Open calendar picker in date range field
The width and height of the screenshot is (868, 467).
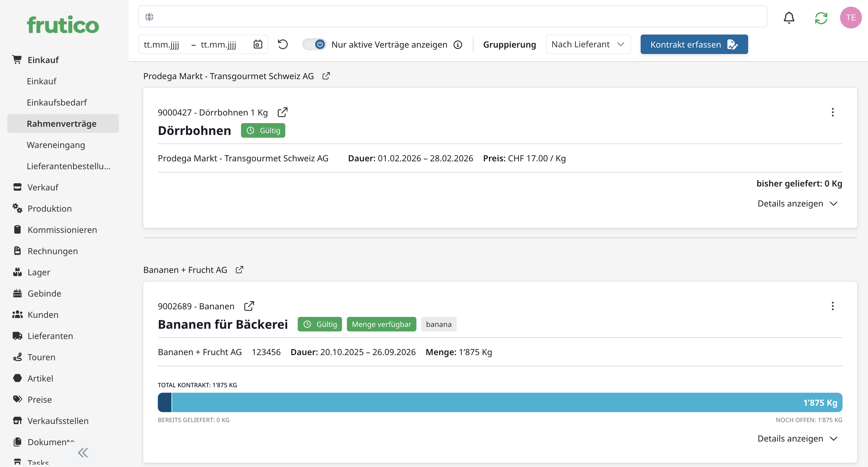[258, 45]
